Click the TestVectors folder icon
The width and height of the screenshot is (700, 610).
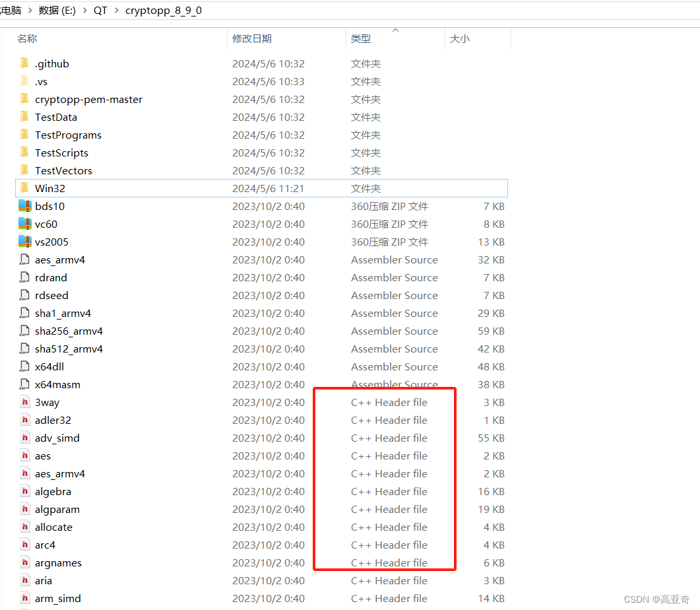click(25, 170)
